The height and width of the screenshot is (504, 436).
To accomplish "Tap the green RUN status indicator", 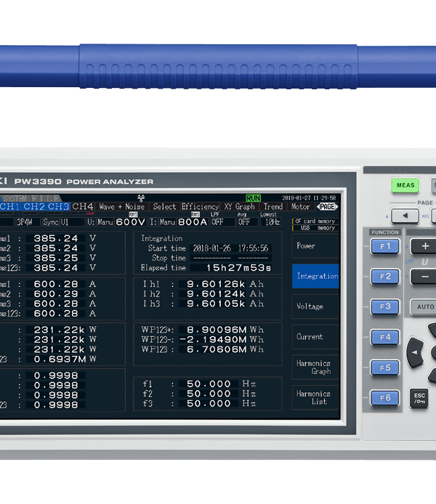I will pyautogui.click(x=254, y=198).
